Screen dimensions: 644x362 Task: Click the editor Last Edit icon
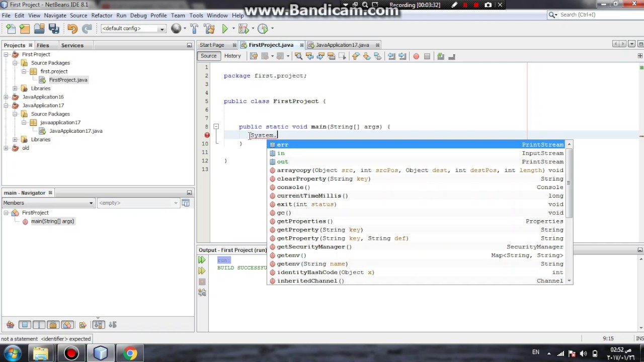pyautogui.click(x=254, y=56)
